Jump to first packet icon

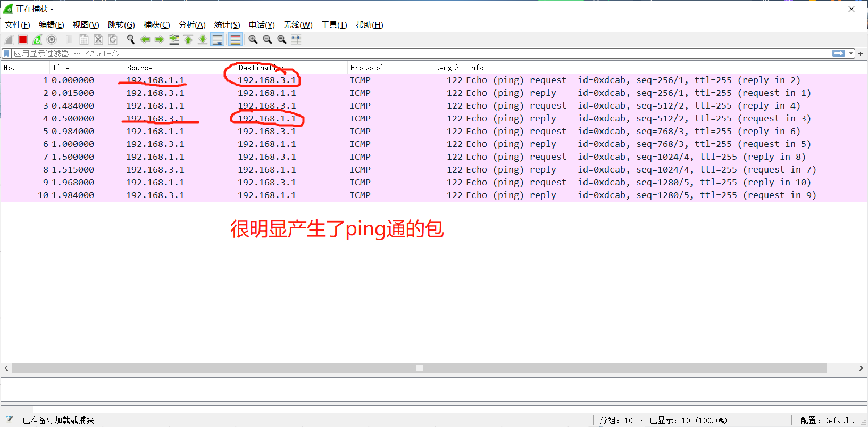188,39
